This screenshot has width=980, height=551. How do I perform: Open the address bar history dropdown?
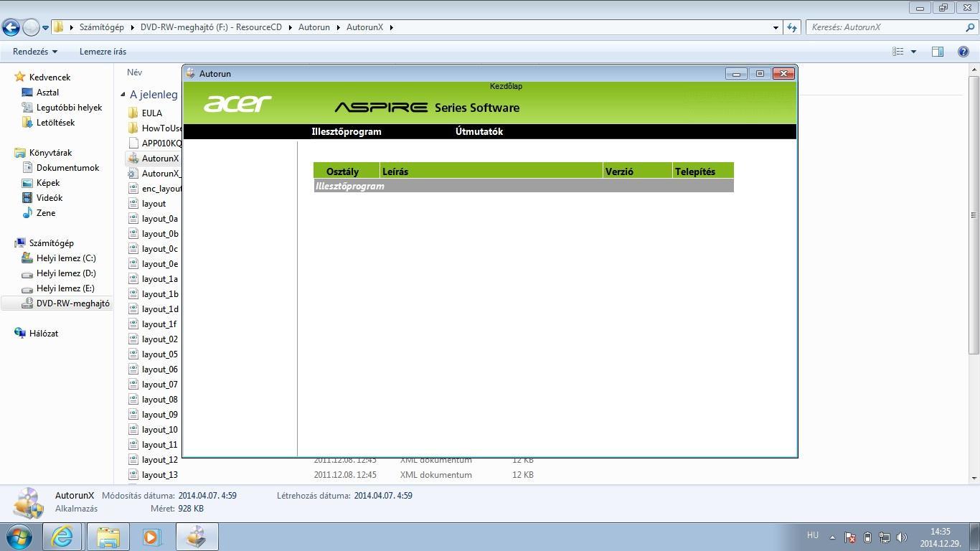pyautogui.click(x=776, y=27)
